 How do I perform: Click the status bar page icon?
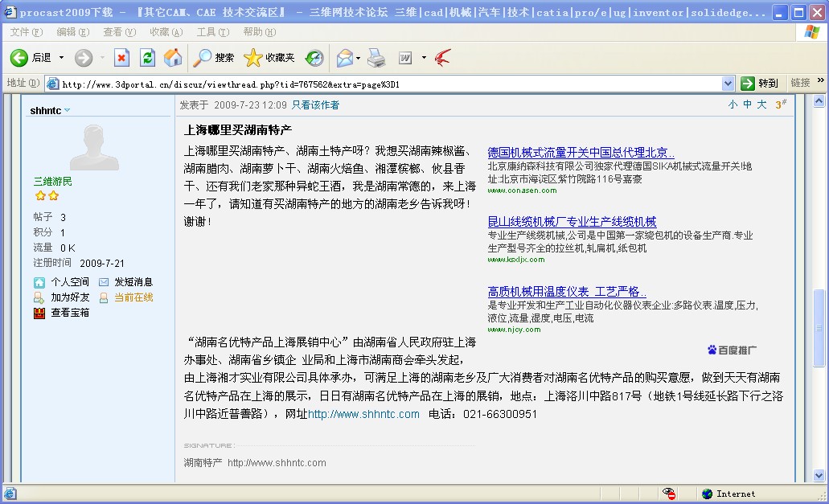pyautogui.click(x=10, y=494)
